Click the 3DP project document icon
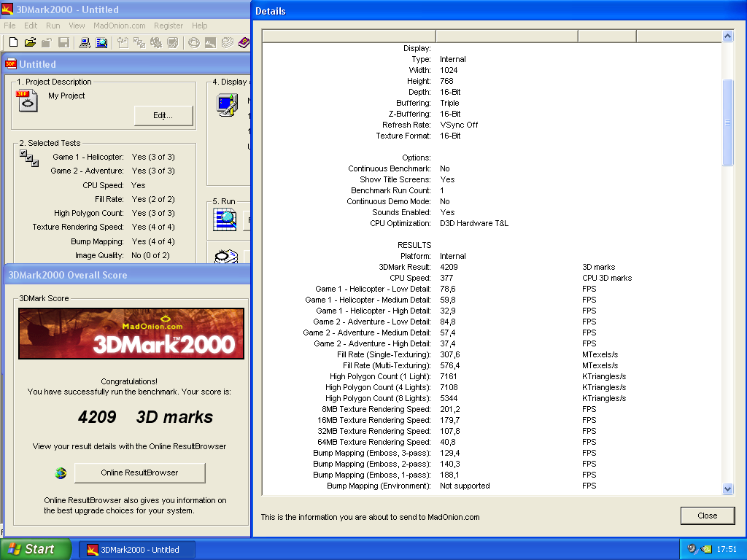The image size is (747, 560). [x=27, y=101]
